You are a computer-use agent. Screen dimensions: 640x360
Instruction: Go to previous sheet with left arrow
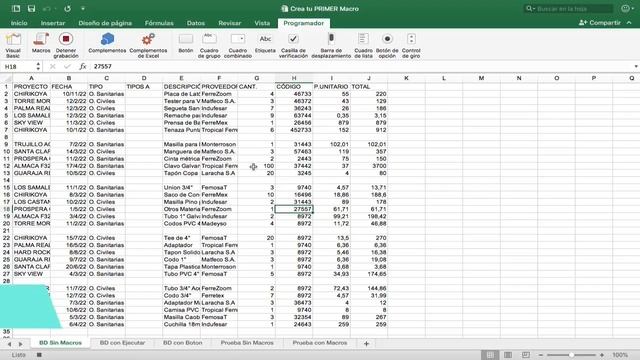pos(9,344)
